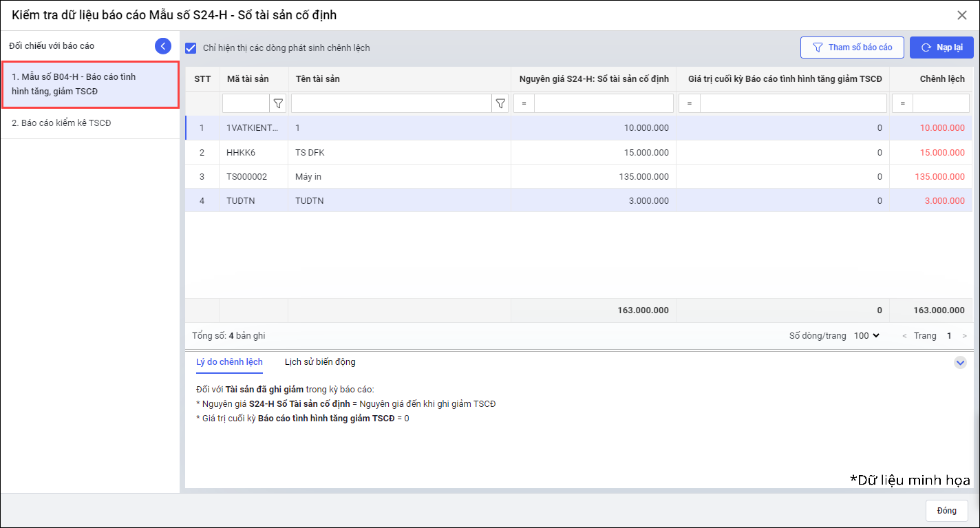Click Tham số báo cáo button
980x528 pixels.
[x=852, y=47]
